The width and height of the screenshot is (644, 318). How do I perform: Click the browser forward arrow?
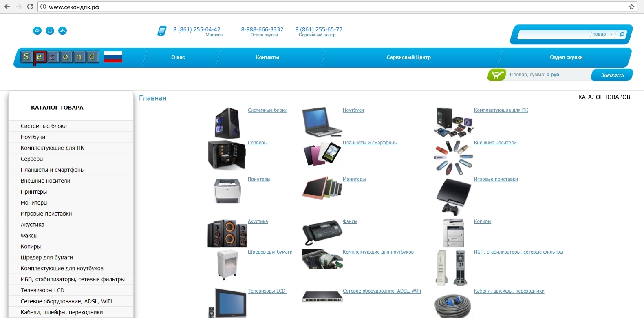point(19,7)
